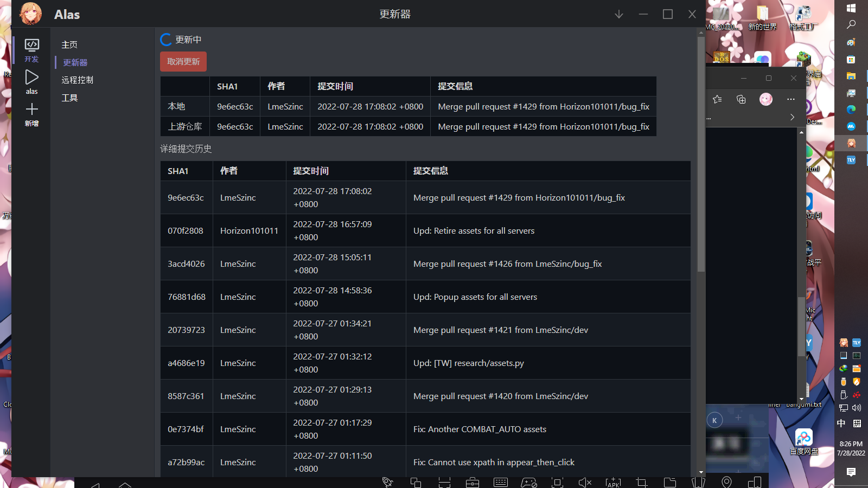Click the emulator gamepad icon in bottom toolbar
The image size is (868, 488).
point(529,483)
